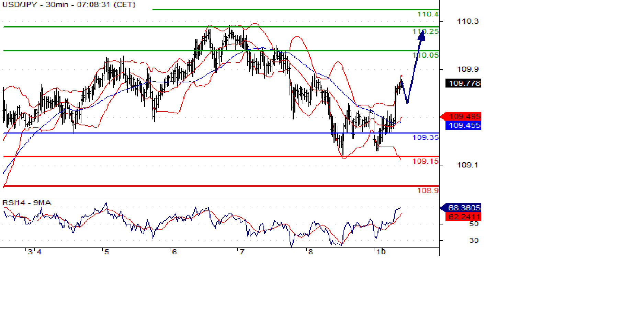Click the 108.9 support level label
The height and width of the screenshot is (313, 644).
click(x=428, y=190)
